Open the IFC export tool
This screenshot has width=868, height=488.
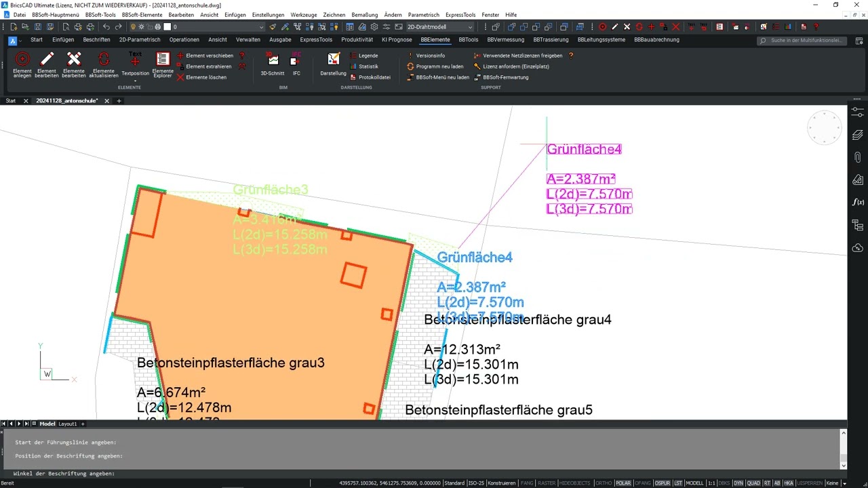[x=296, y=64]
